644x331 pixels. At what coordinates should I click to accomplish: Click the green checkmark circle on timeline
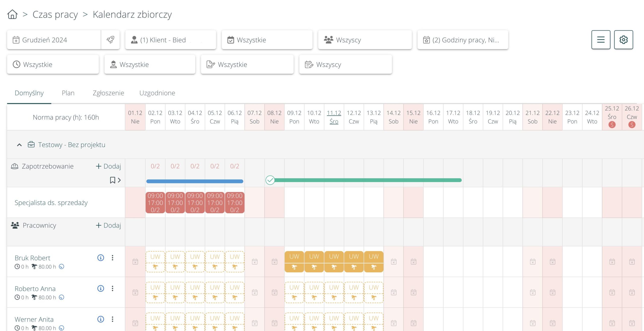click(270, 180)
